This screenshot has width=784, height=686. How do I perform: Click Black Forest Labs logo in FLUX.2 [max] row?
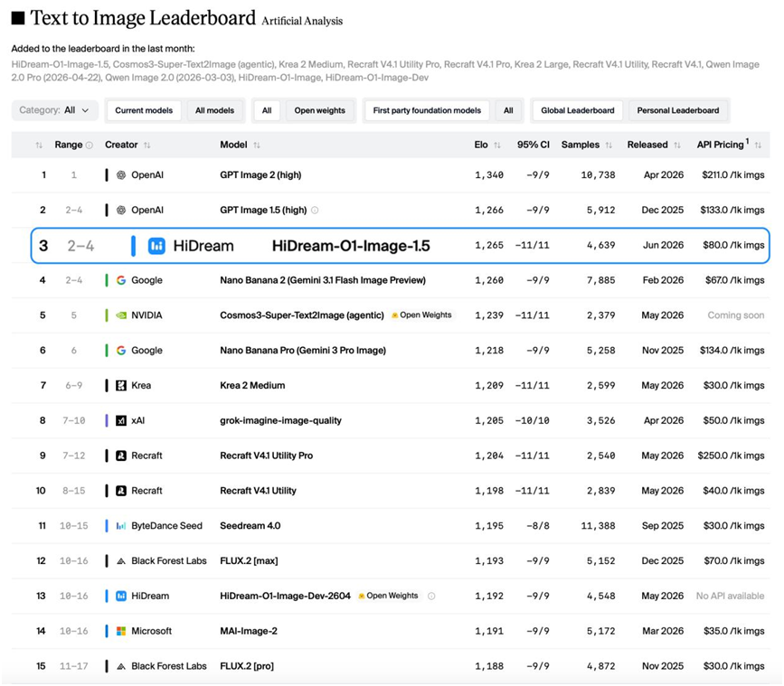[121, 561]
